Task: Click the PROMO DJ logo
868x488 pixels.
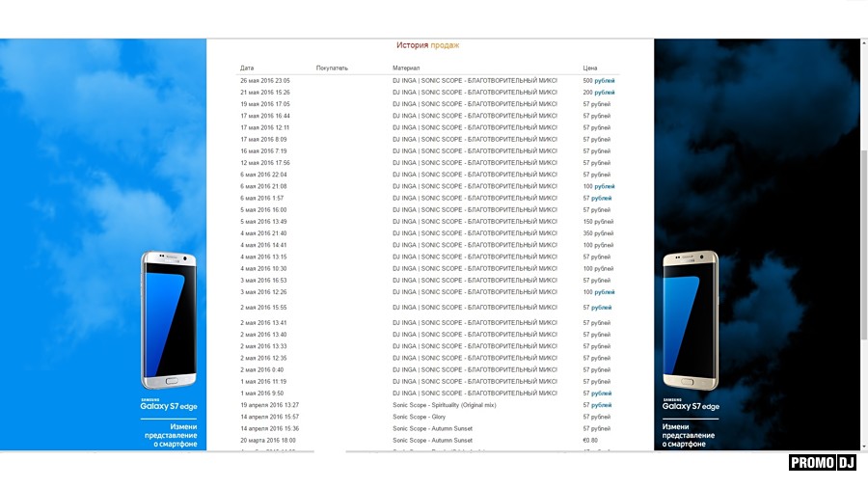Action: tap(823, 463)
